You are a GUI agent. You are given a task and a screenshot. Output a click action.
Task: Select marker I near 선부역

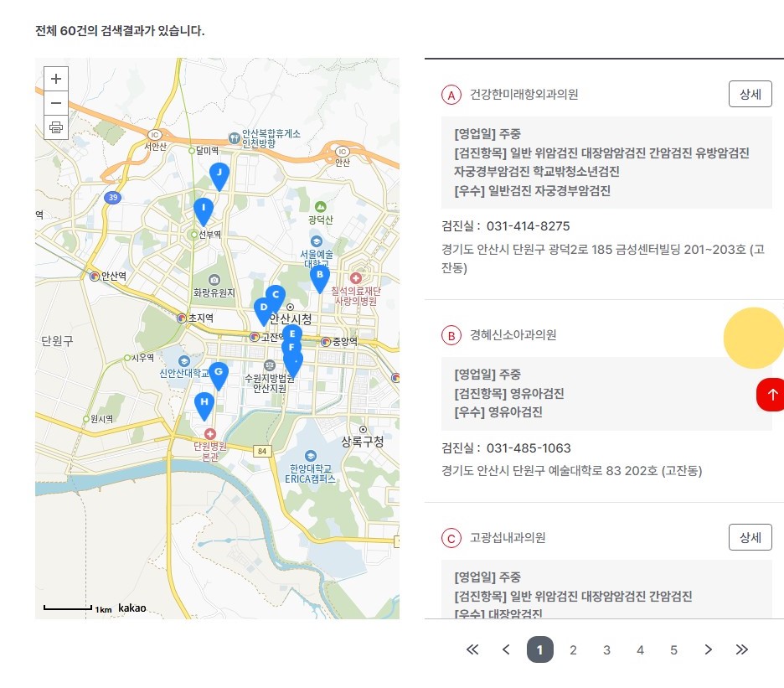pyautogui.click(x=202, y=205)
